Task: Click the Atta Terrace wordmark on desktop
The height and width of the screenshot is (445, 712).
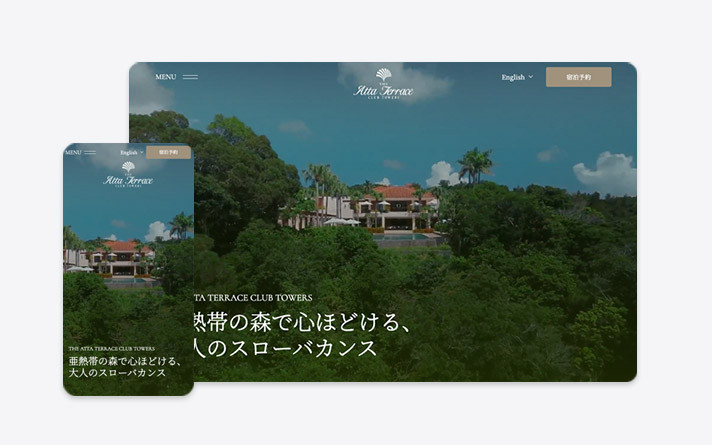Action: (383, 90)
